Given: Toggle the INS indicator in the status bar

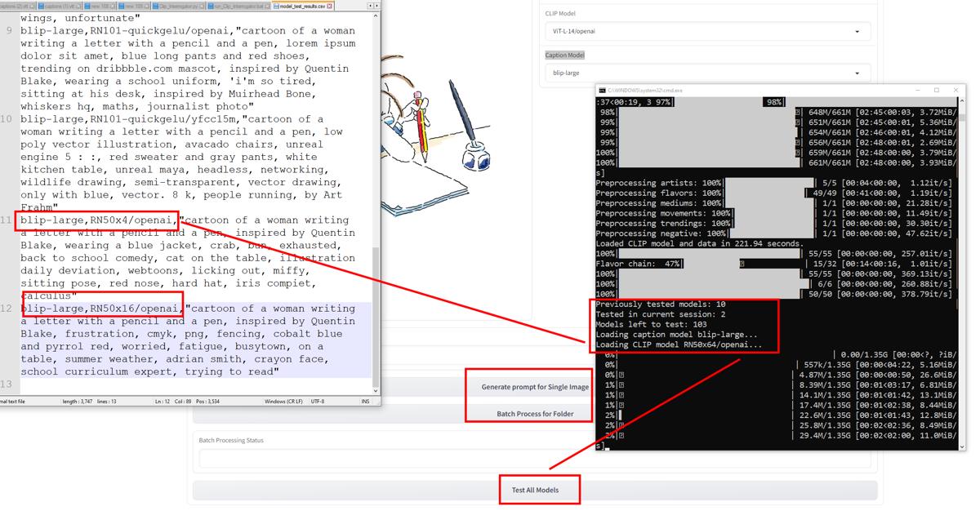Looking at the screenshot, I should [365, 402].
